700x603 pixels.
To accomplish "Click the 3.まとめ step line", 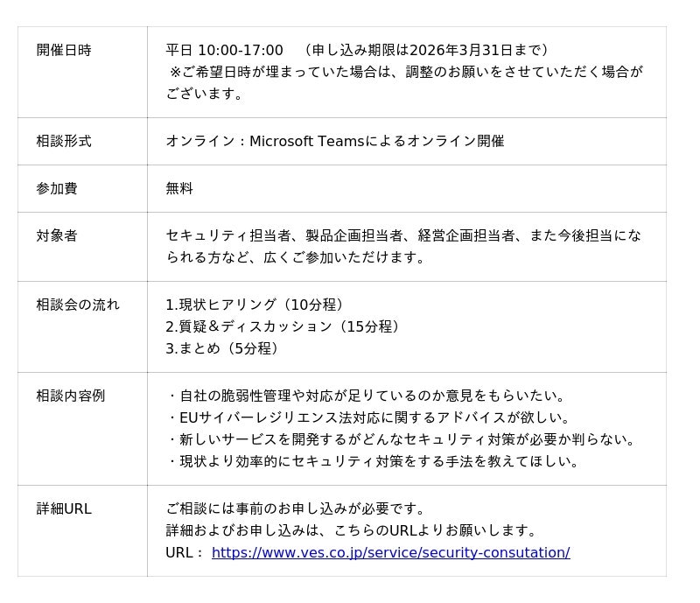I will click(x=225, y=348).
